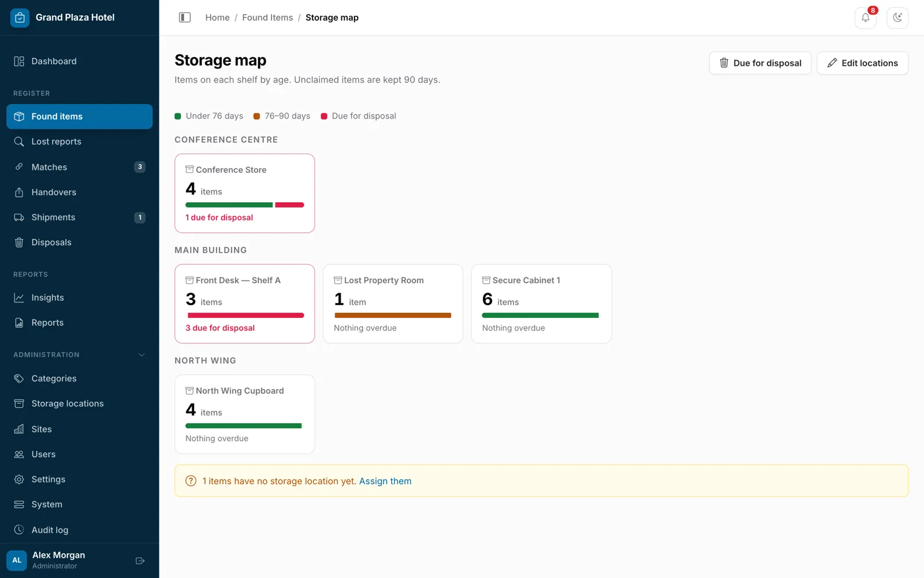Click the Secure Cabinet 1 green bar
924x578 pixels.
(541, 315)
